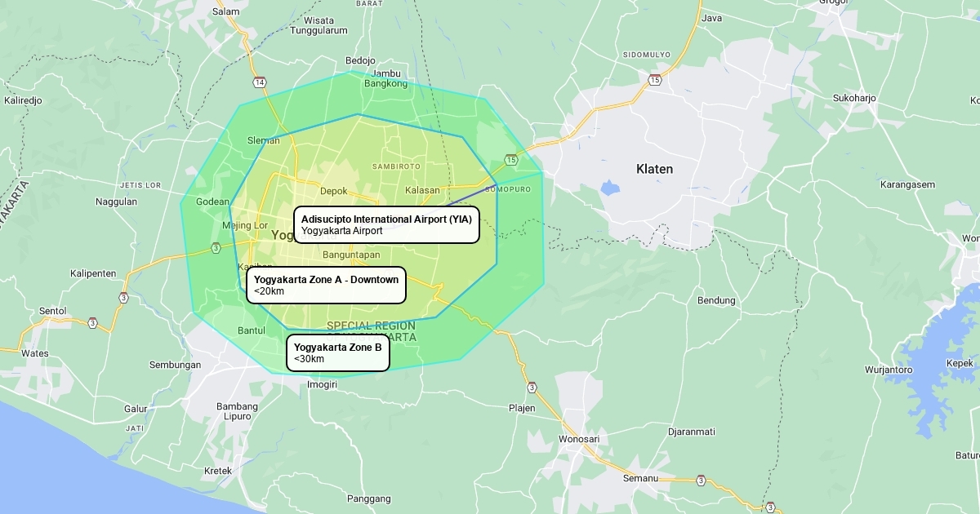
Task: Select the Panggang label
Action: tap(369, 498)
